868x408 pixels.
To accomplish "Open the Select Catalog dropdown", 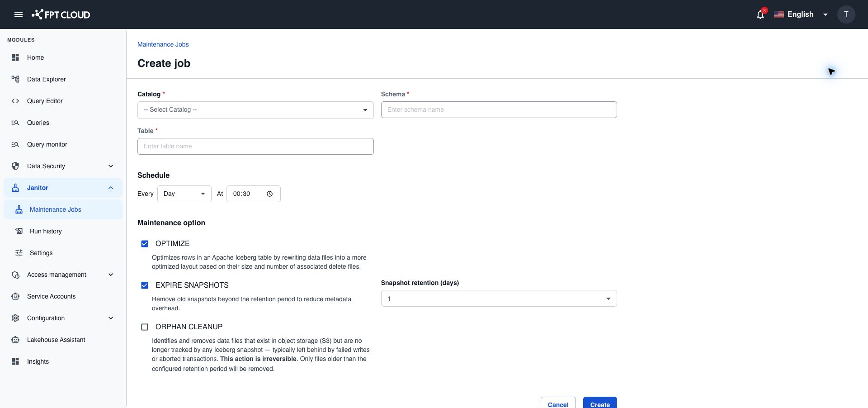I will click(255, 110).
